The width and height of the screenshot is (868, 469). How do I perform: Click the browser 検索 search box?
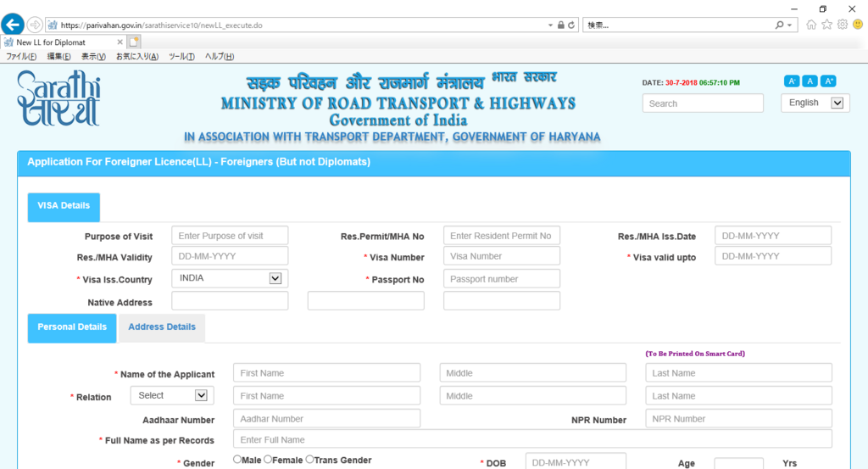coord(678,25)
